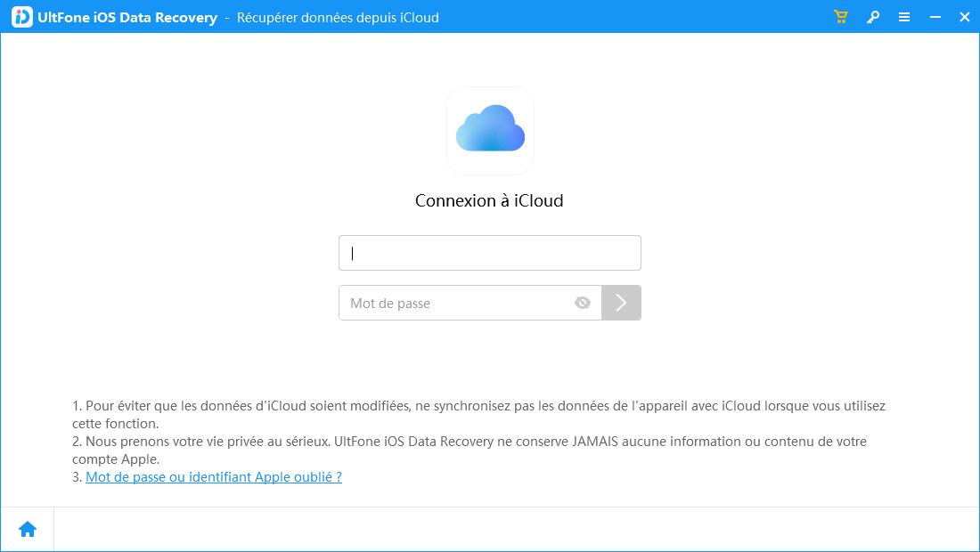
Task: Click the 'Connexion à iCloud' heading
Action: (489, 200)
